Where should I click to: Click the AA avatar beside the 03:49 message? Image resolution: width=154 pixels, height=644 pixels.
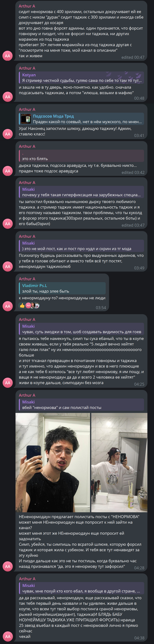8,266
